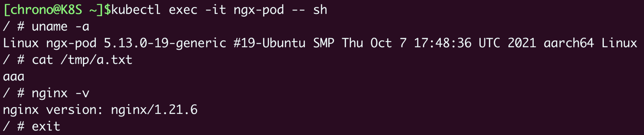Click ngx-pod in the kubectl exec command

tap(259, 10)
